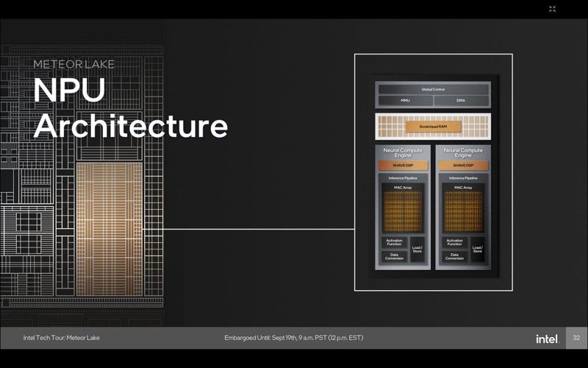Select the right Data Conversion block

click(454, 256)
